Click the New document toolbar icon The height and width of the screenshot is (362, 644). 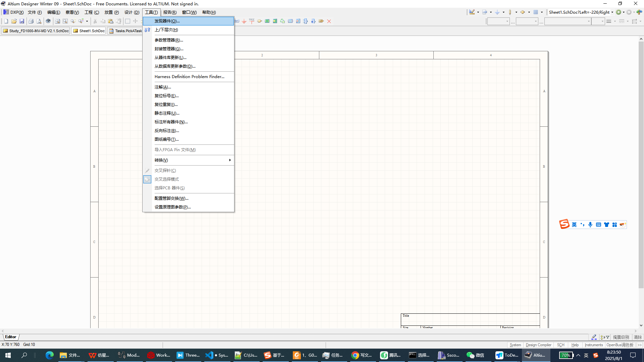pyautogui.click(x=6, y=21)
